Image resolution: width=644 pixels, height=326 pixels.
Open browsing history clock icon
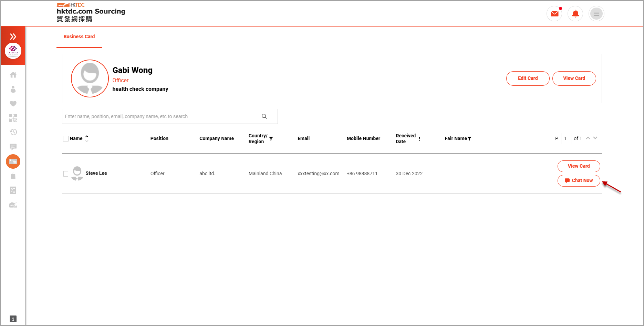click(13, 132)
